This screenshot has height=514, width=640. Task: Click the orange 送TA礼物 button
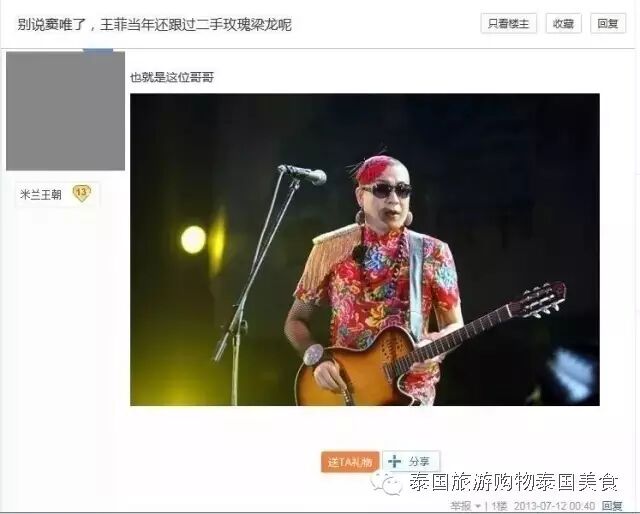click(350, 462)
